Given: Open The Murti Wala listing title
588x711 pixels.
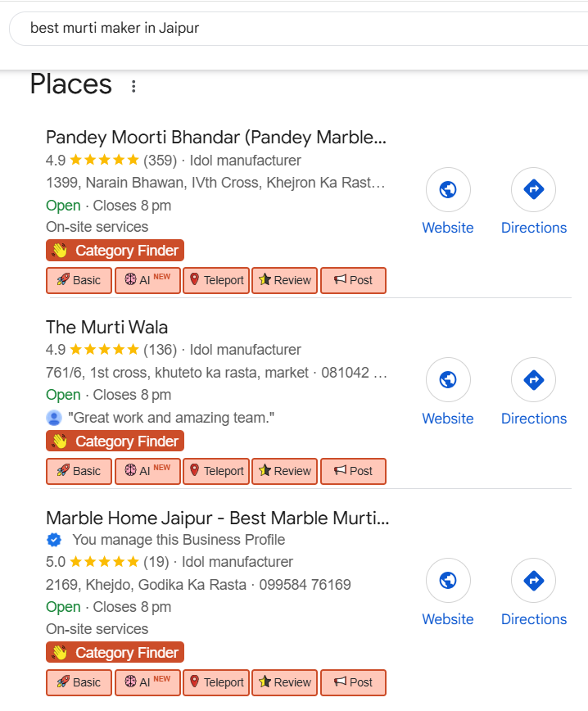Looking at the screenshot, I should [107, 328].
